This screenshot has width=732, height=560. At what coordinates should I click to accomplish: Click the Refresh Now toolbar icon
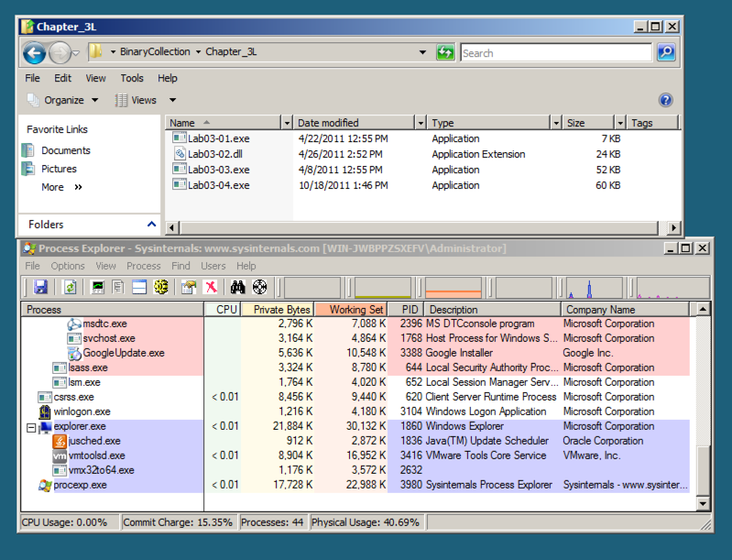70,288
